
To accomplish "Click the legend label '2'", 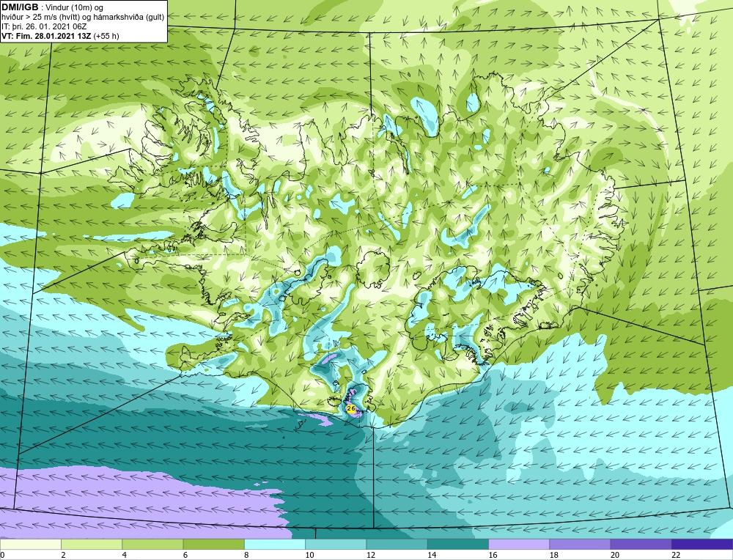I will pyautogui.click(x=63, y=555).
